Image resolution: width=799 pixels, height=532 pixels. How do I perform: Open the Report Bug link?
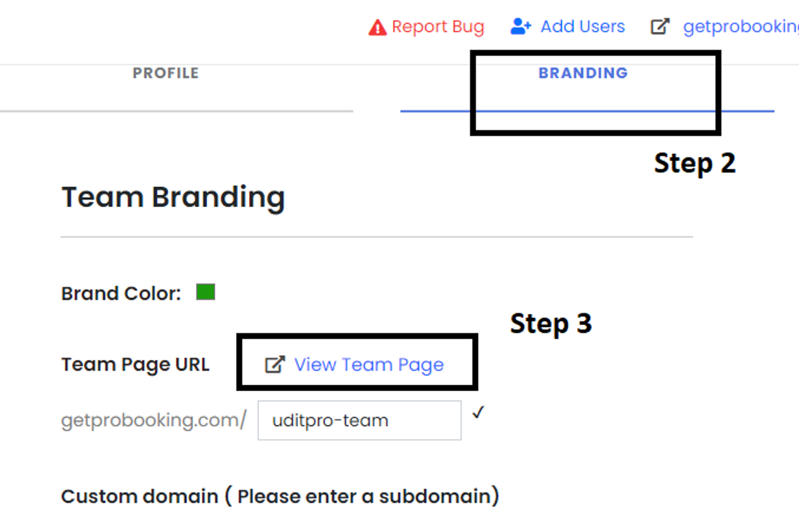pos(438,27)
